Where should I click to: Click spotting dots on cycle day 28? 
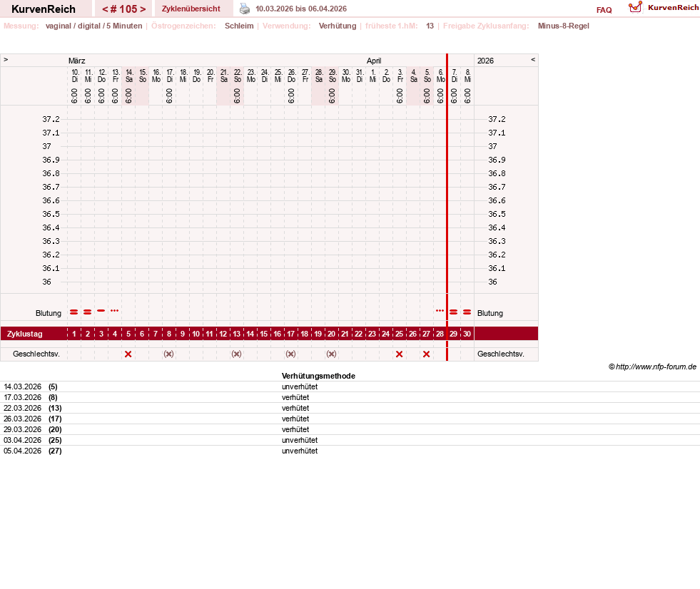pyautogui.click(x=440, y=311)
